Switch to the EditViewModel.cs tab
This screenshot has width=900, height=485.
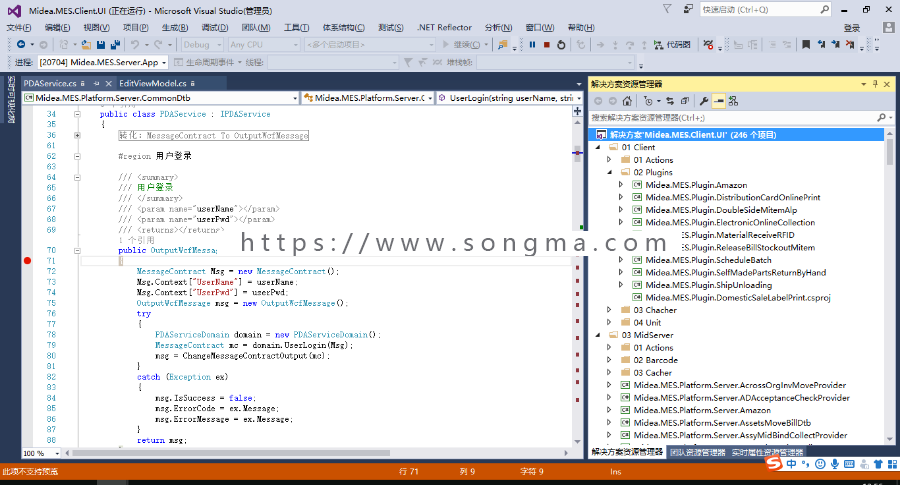(153, 84)
